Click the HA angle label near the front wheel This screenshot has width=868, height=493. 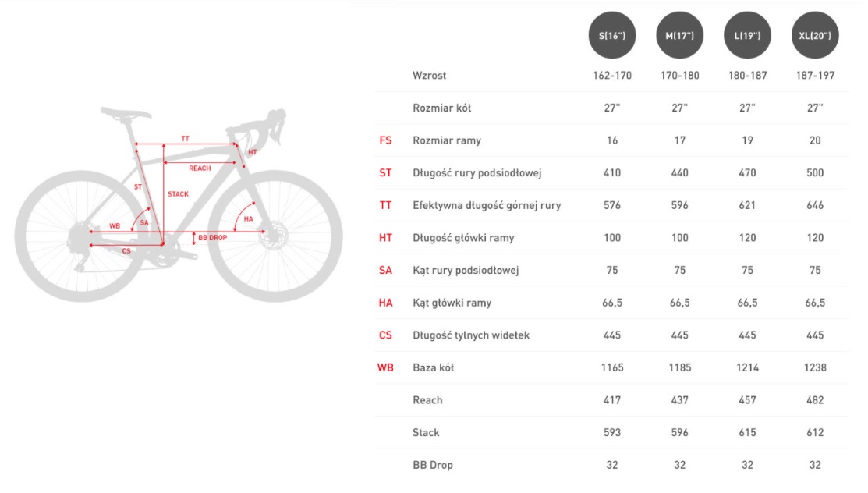[x=248, y=220]
